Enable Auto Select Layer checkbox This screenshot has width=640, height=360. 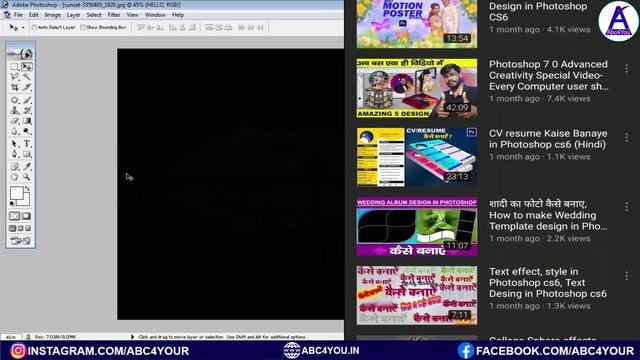pos(34,27)
